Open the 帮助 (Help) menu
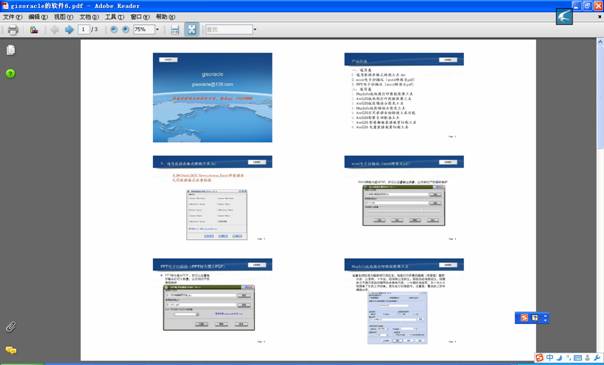The width and height of the screenshot is (604, 365). click(165, 17)
